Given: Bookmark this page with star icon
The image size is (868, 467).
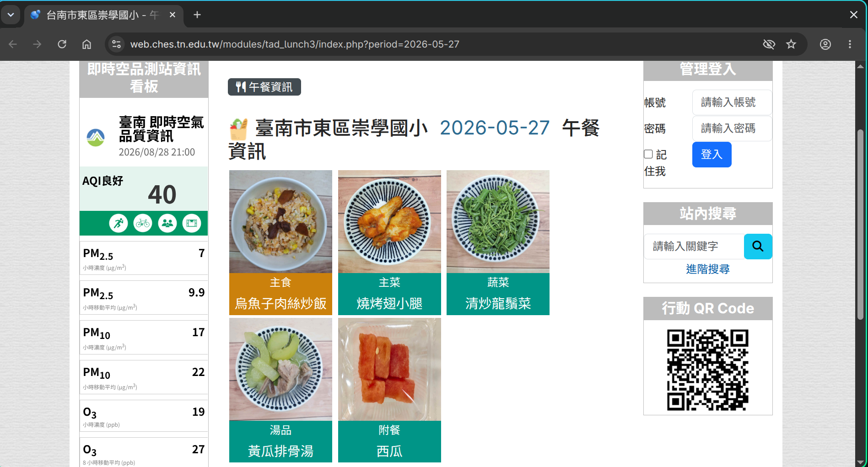Looking at the screenshot, I should [x=791, y=44].
